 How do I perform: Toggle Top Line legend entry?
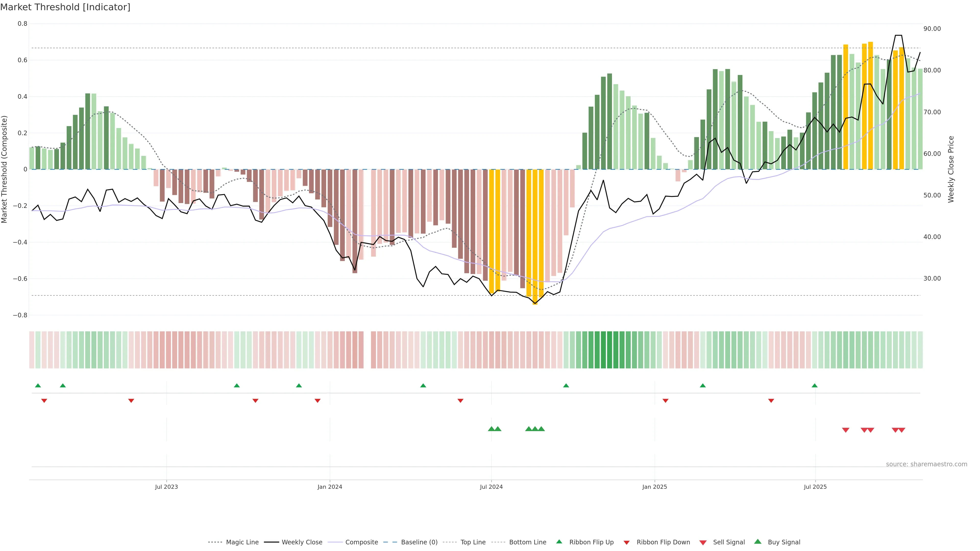(473, 542)
